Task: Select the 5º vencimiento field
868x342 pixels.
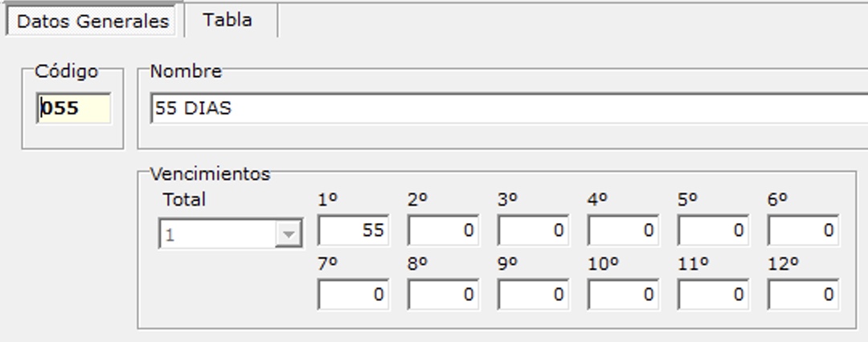Action: click(713, 230)
